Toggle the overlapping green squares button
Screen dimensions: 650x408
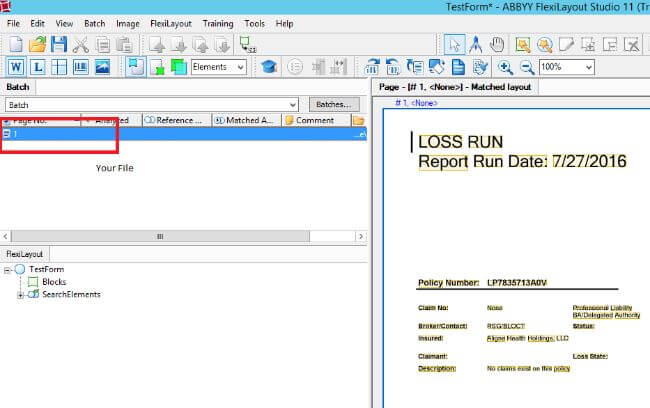coord(179,67)
